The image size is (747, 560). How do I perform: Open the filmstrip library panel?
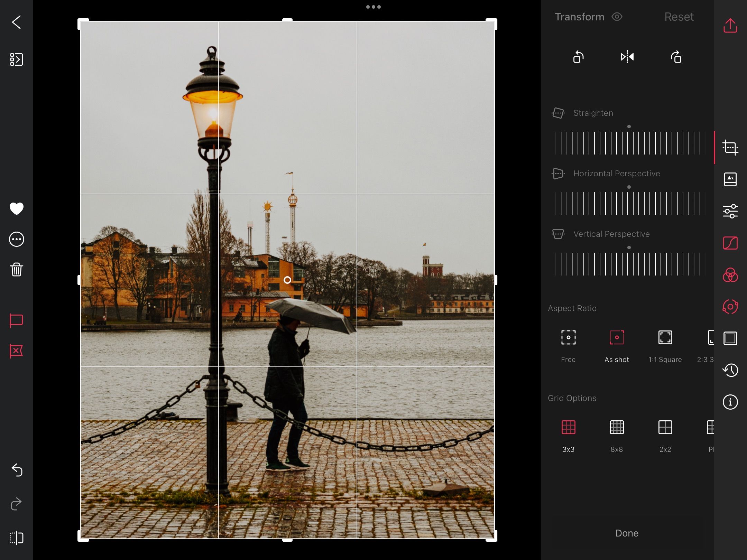coord(16,59)
